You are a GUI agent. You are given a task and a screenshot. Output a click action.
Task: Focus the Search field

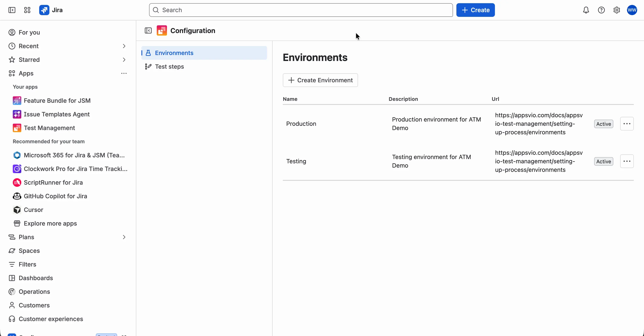point(301,10)
